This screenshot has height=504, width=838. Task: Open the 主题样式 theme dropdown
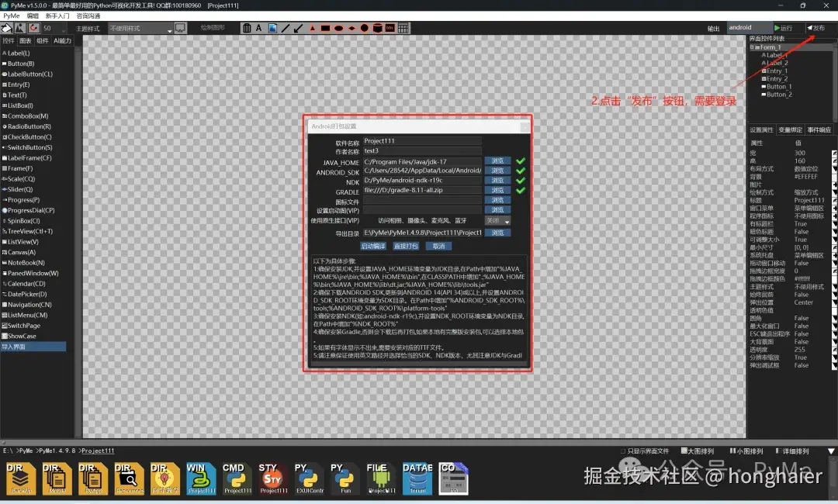[140, 28]
